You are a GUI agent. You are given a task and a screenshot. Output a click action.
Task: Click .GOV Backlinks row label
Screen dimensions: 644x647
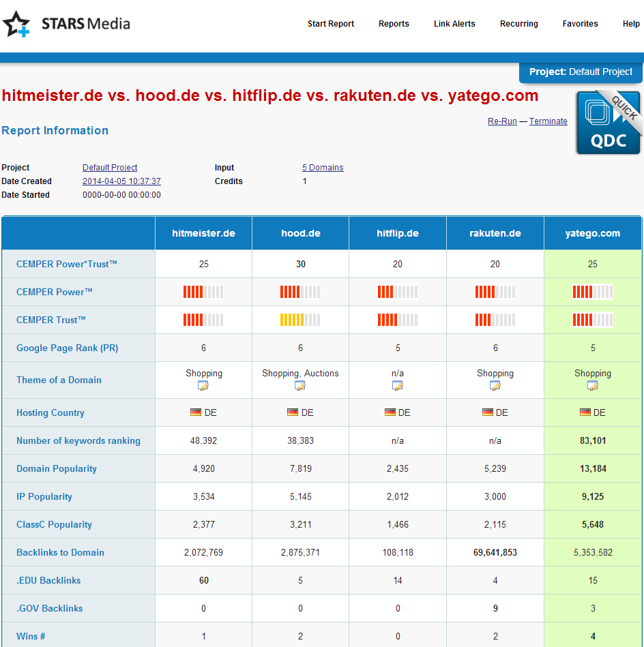[x=50, y=608]
